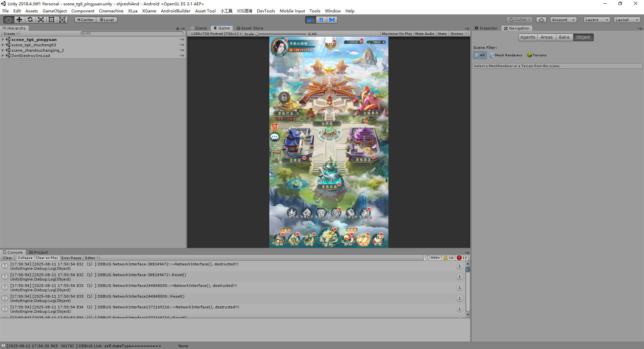Toggle Center pivot mode

pos(85,20)
